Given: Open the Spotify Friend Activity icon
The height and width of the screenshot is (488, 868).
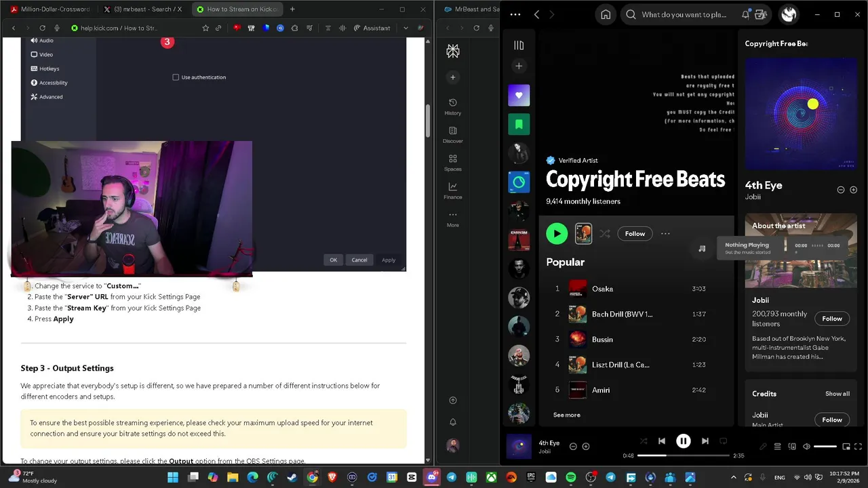Looking at the screenshot, I should click(x=761, y=14).
